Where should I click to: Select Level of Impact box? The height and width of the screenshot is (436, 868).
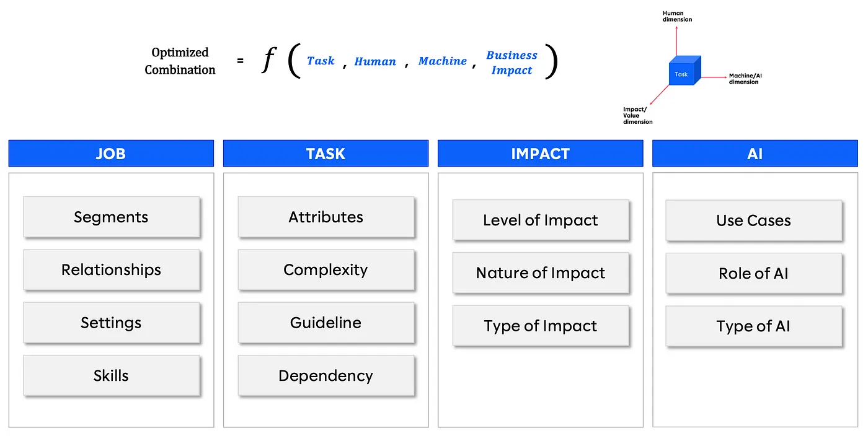[541, 220]
